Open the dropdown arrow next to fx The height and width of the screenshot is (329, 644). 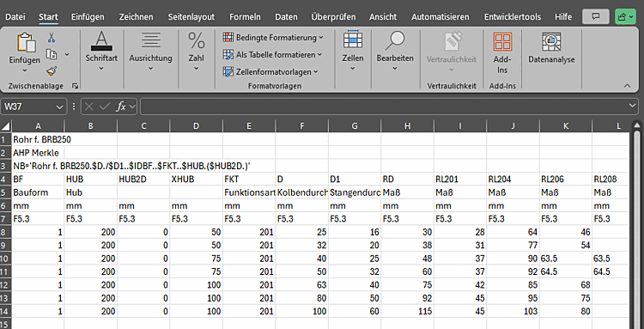pos(132,107)
